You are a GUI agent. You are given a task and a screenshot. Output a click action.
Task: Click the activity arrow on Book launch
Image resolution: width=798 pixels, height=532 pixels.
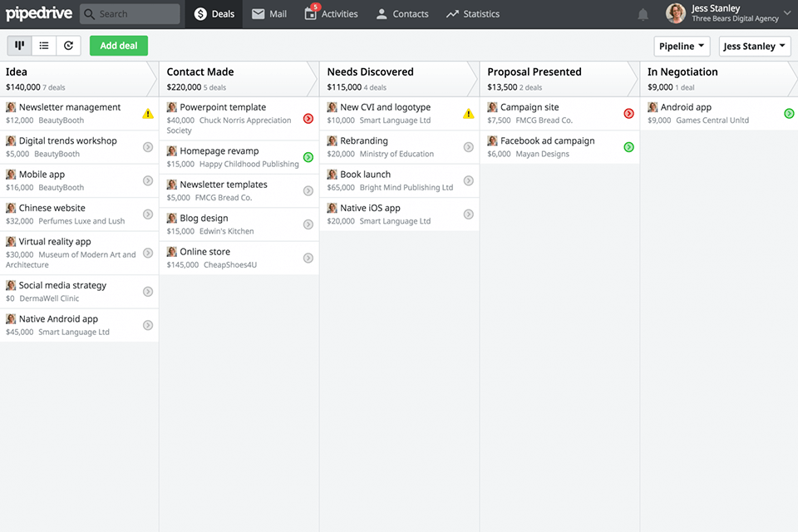pyautogui.click(x=468, y=180)
